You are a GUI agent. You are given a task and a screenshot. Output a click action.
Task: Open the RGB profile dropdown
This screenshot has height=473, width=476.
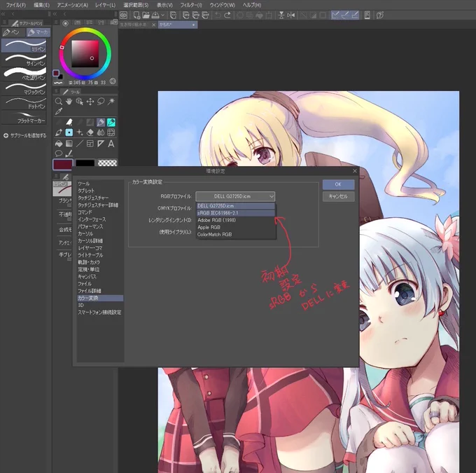tap(235, 196)
